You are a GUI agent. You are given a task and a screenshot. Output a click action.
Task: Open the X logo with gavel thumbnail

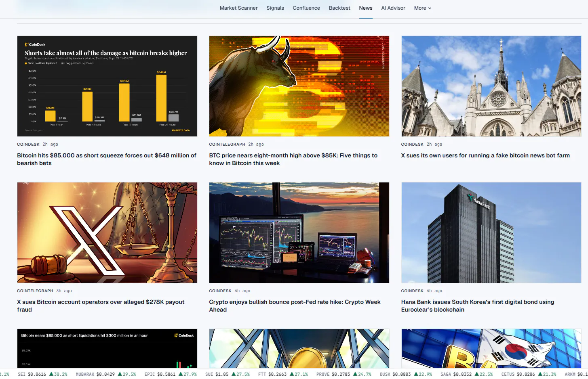pyautogui.click(x=107, y=232)
